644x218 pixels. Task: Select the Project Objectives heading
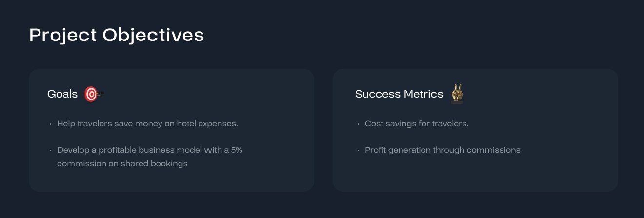click(117, 35)
